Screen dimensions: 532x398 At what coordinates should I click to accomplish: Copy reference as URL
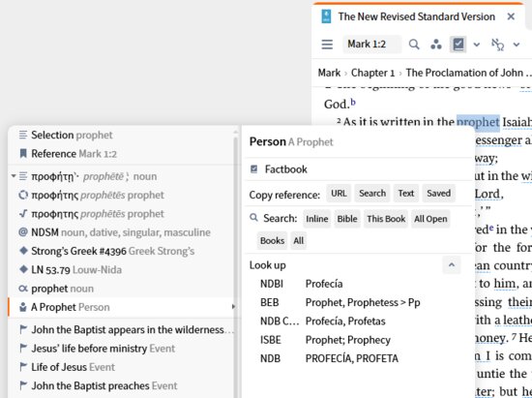(339, 194)
